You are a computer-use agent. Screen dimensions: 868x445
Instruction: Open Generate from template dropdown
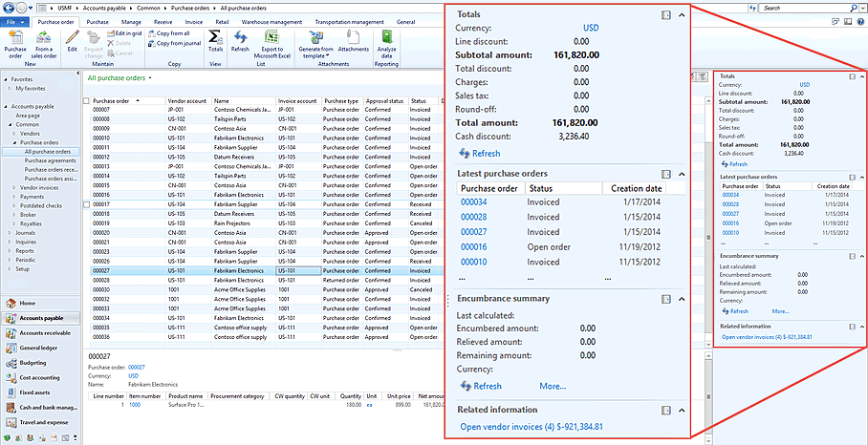point(315,44)
